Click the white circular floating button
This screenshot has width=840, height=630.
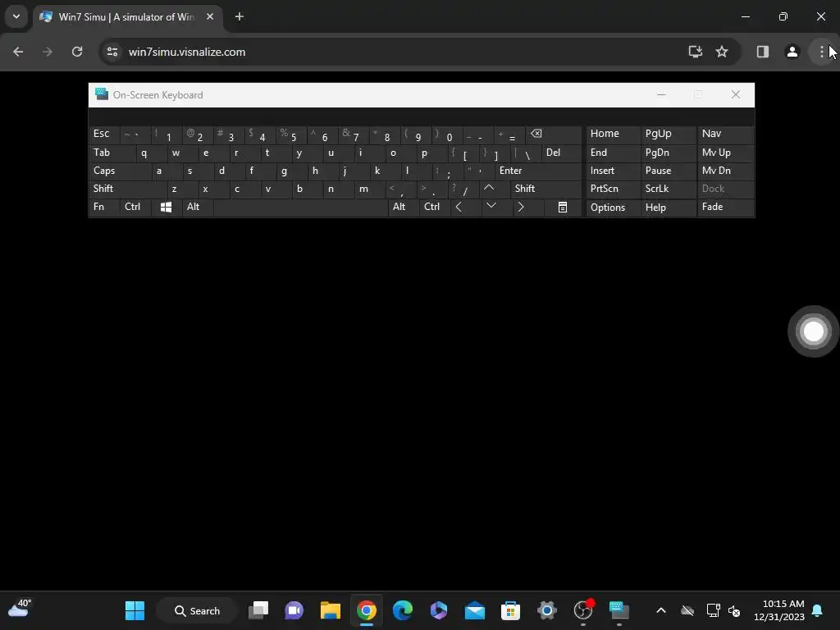coord(813,331)
